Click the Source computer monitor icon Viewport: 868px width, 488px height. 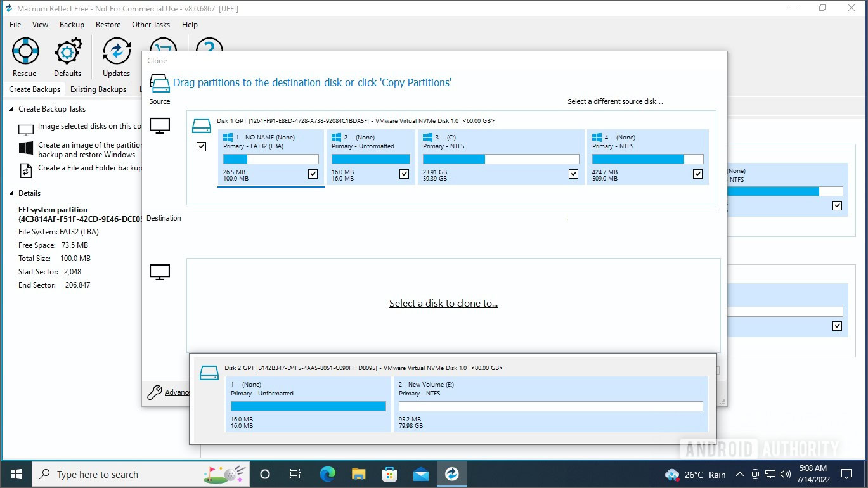160,125
